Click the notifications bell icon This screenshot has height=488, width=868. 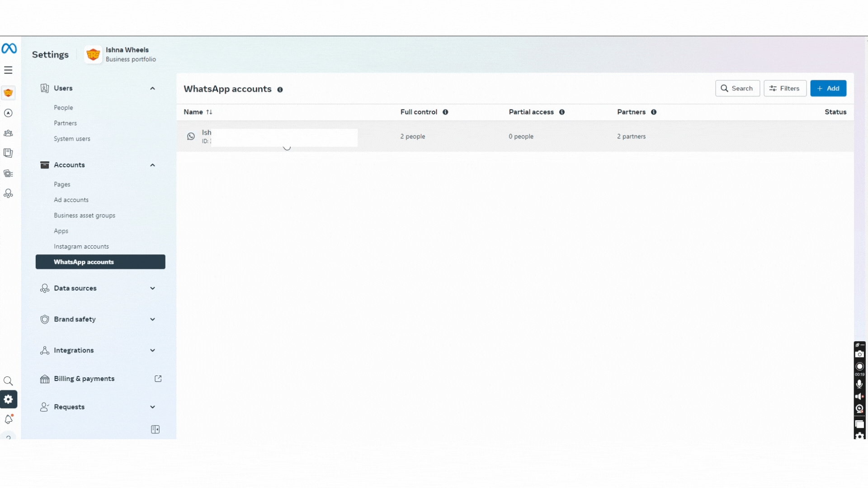(x=8, y=419)
